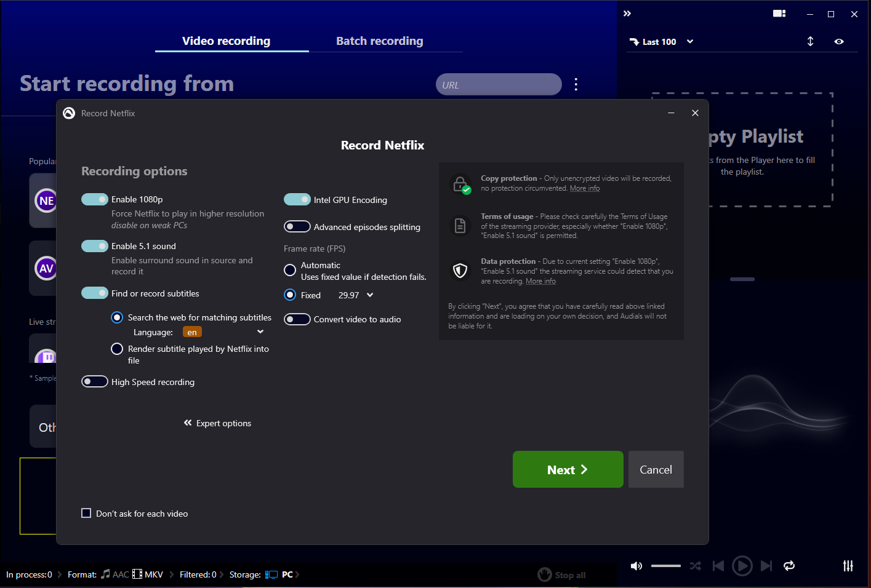Mute the player with the speaker icon

pyautogui.click(x=636, y=566)
